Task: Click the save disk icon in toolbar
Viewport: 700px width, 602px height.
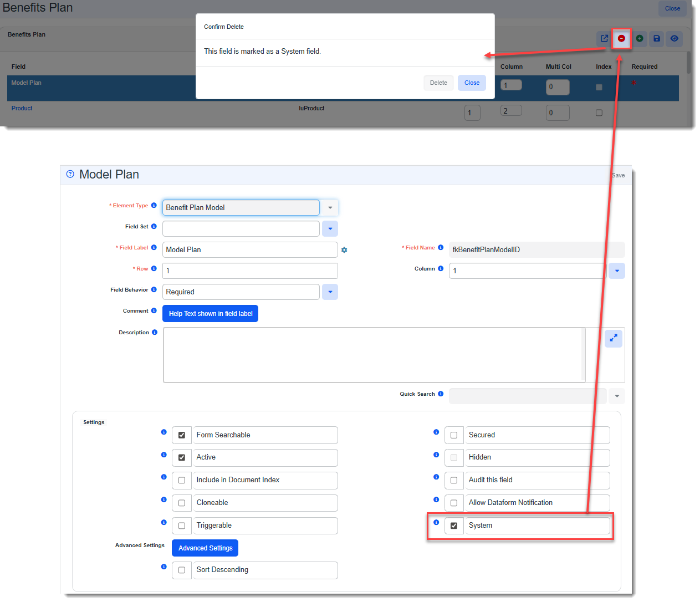Action: pos(657,38)
